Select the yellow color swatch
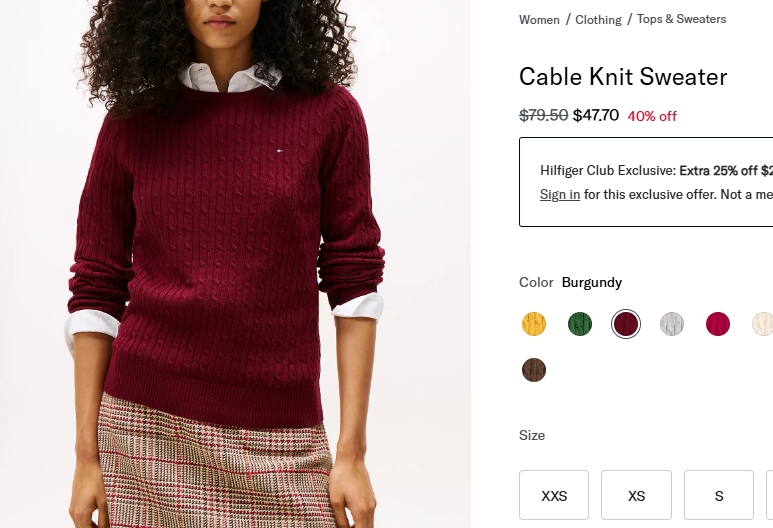 [x=534, y=324]
